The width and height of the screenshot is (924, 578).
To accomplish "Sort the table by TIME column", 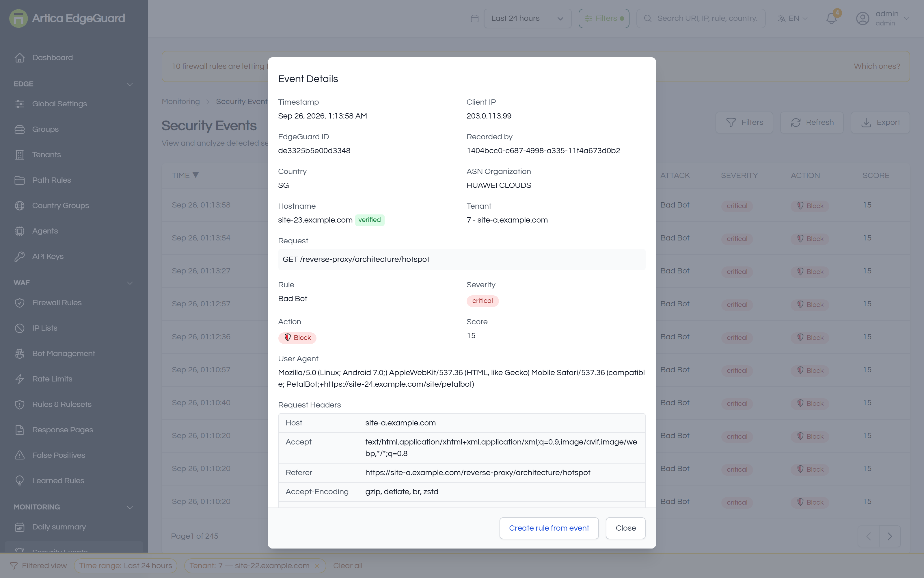I will tap(185, 175).
